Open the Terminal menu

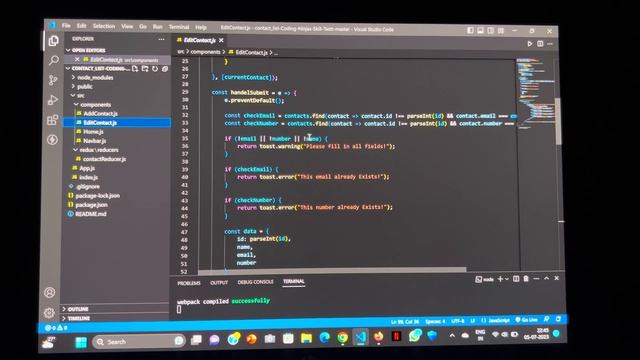click(179, 27)
